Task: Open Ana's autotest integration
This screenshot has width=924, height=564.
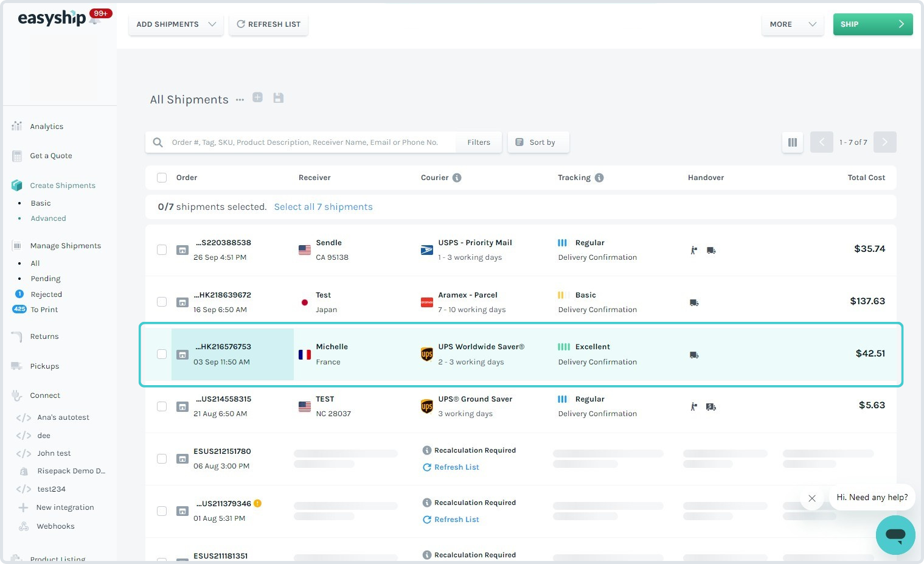Action: pyautogui.click(x=63, y=417)
